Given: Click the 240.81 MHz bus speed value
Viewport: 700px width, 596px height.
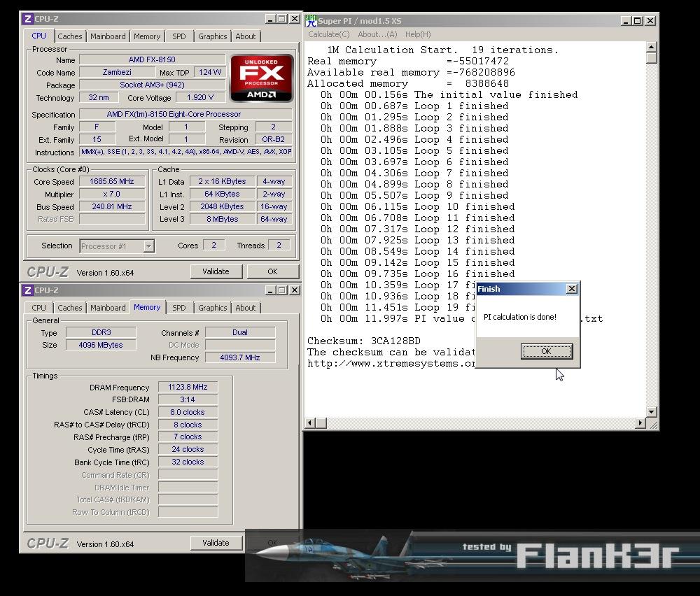Looking at the screenshot, I should click(112, 206).
